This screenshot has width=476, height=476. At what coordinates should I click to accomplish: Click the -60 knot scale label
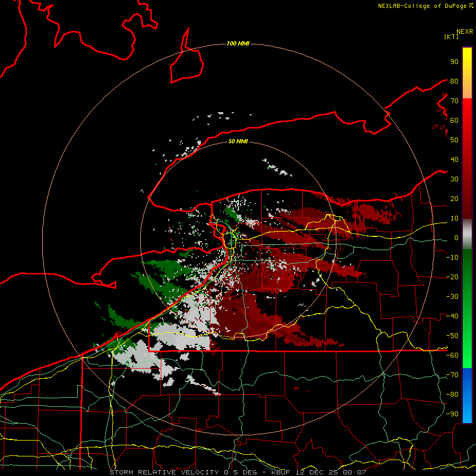click(452, 355)
